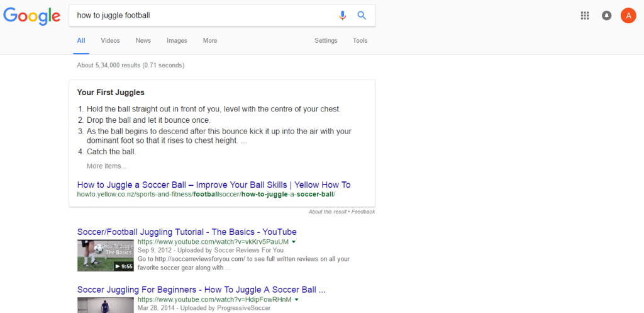Click 'Sep 9, 2012 - Uploaded by Soccer Reviews For You'
This screenshot has height=313, width=644.
tap(211, 251)
